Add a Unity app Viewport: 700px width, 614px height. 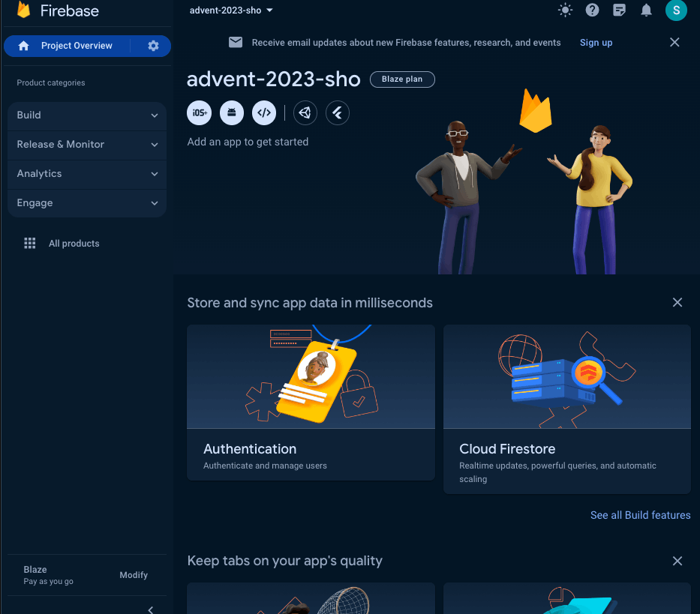[x=305, y=113]
